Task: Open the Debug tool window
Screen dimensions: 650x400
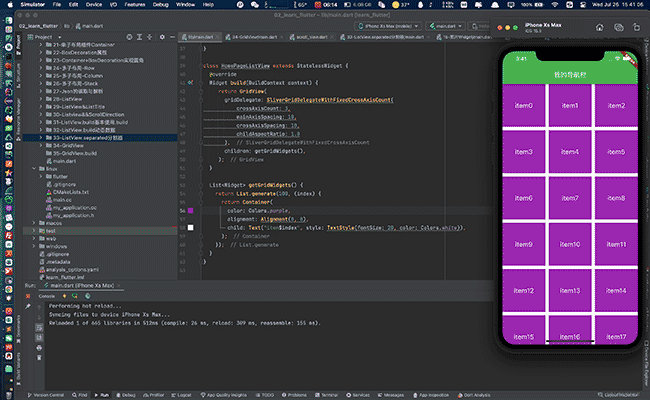Action: [126, 395]
